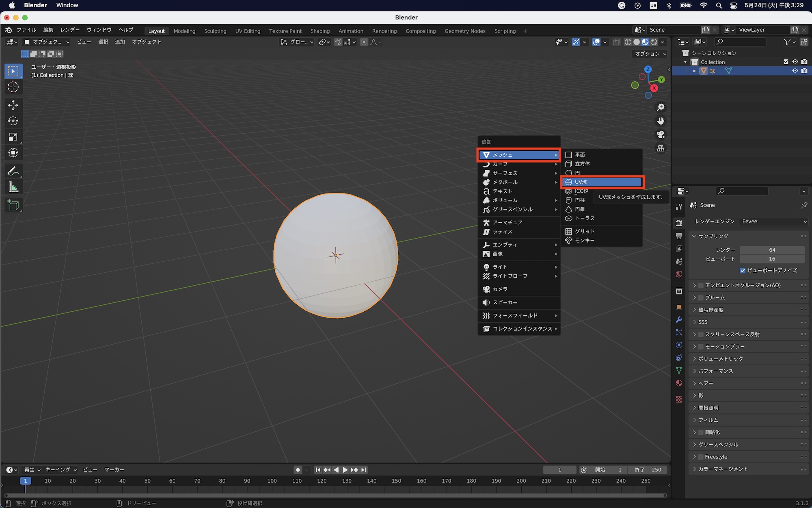Select ICO球 from mesh submenu
Screen dimensions: 812x508
point(581,191)
